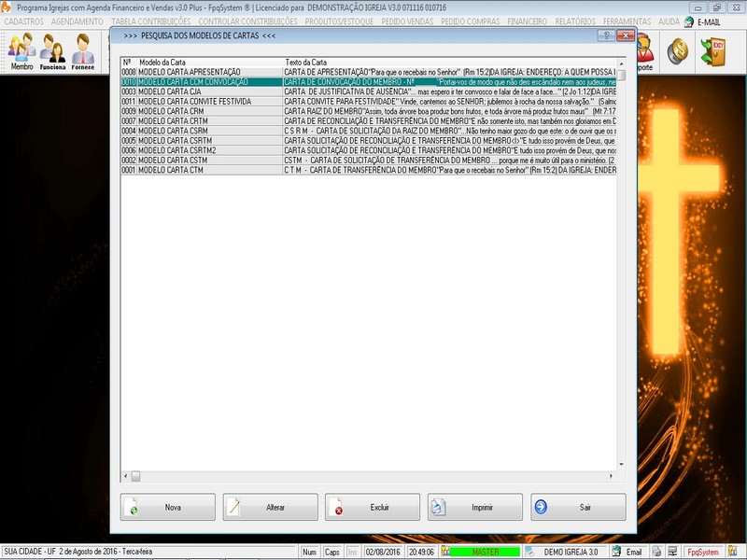Open the FERRAMENTAS menu
This screenshot has width=747, height=560.
point(627,21)
